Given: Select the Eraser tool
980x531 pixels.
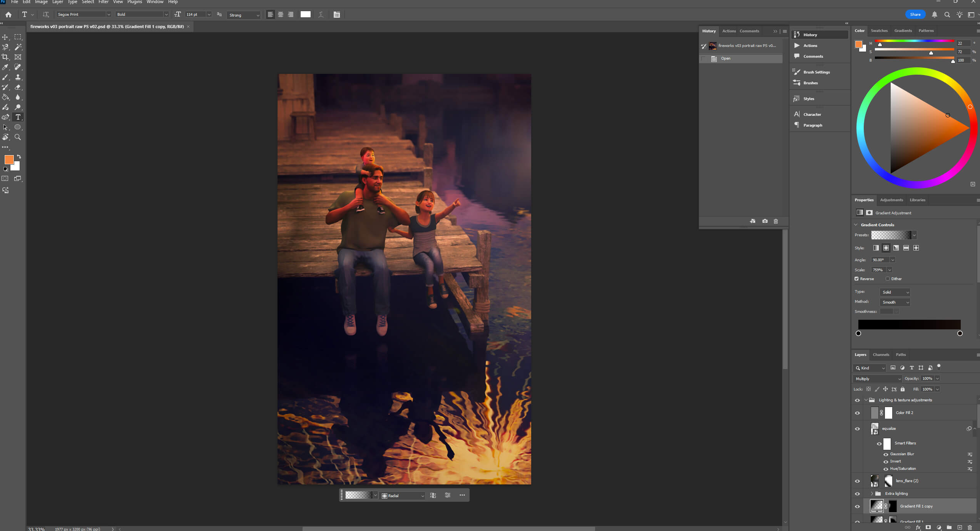Looking at the screenshot, I should tap(18, 87).
